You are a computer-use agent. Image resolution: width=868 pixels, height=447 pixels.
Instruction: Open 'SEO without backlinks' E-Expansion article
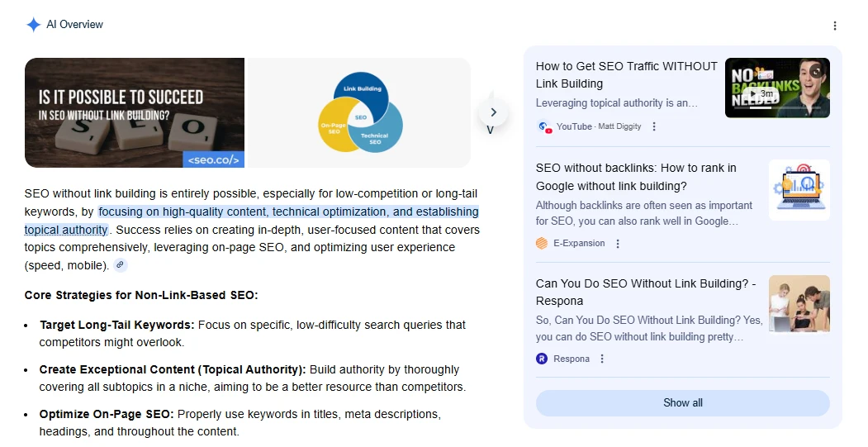635,177
